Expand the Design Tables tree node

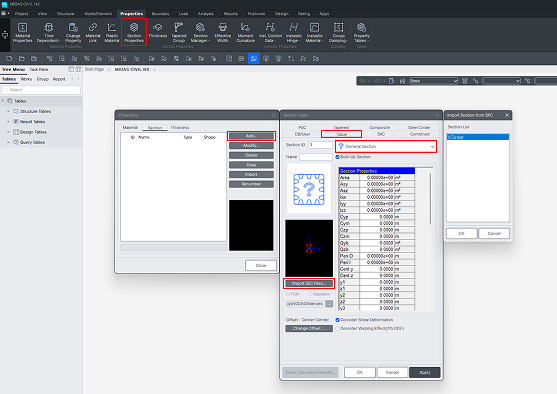(8, 132)
